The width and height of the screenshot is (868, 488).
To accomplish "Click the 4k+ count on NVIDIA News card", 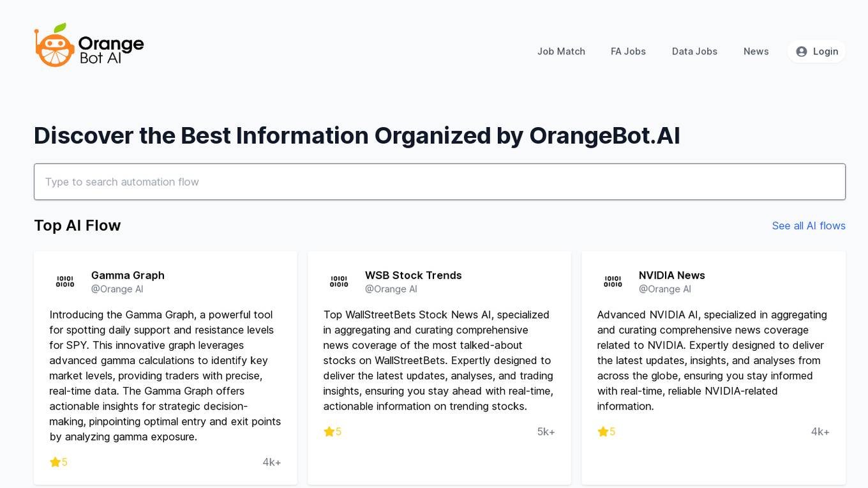I will pos(820,432).
